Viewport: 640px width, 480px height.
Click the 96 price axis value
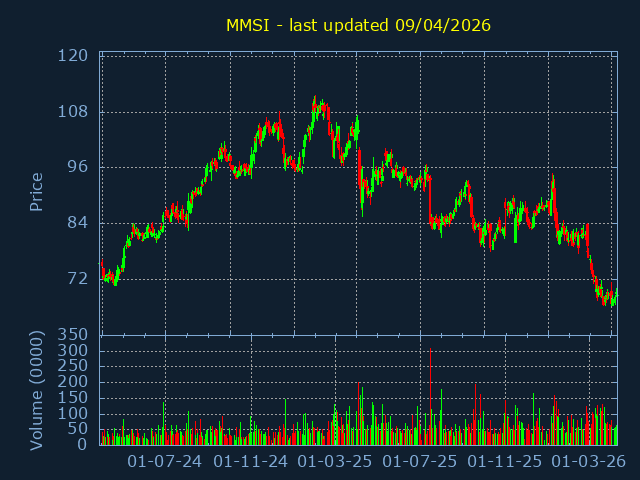tap(78, 167)
